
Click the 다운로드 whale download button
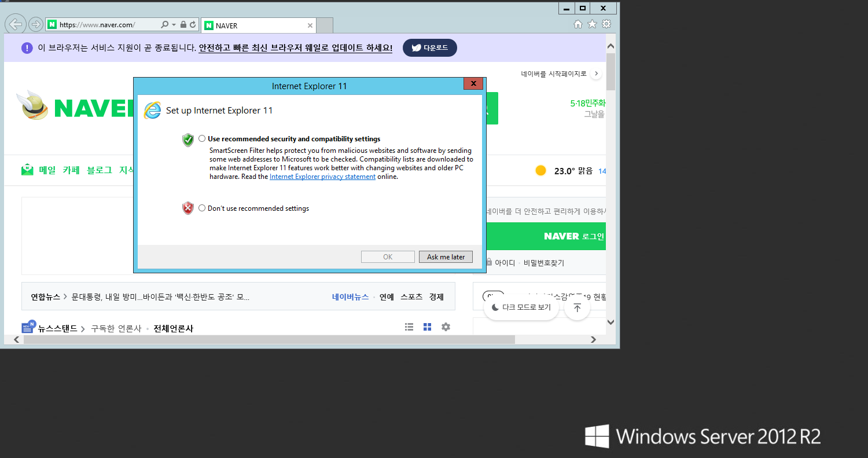pyautogui.click(x=430, y=48)
